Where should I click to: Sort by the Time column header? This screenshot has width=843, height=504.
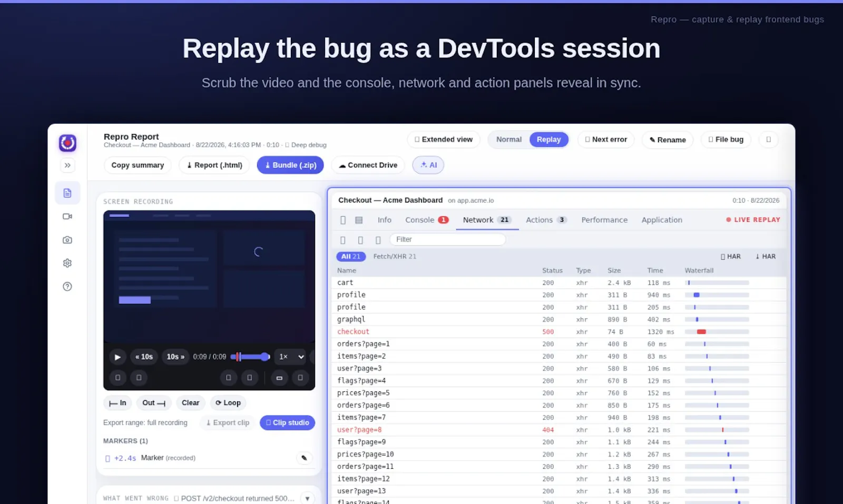655,271
